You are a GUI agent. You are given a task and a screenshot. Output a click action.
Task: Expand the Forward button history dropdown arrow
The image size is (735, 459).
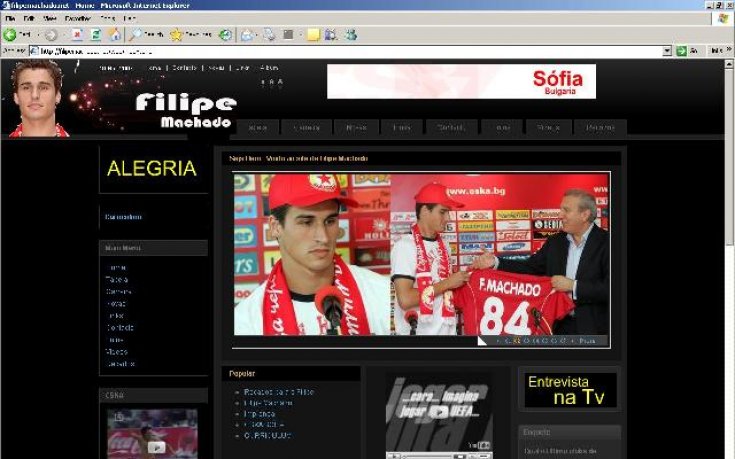point(62,35)
